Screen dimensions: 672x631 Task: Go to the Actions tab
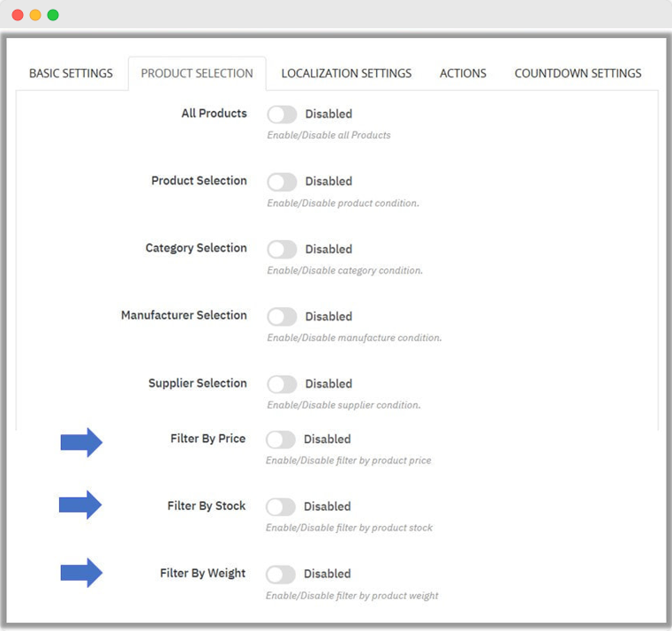[x=463, y=73]
